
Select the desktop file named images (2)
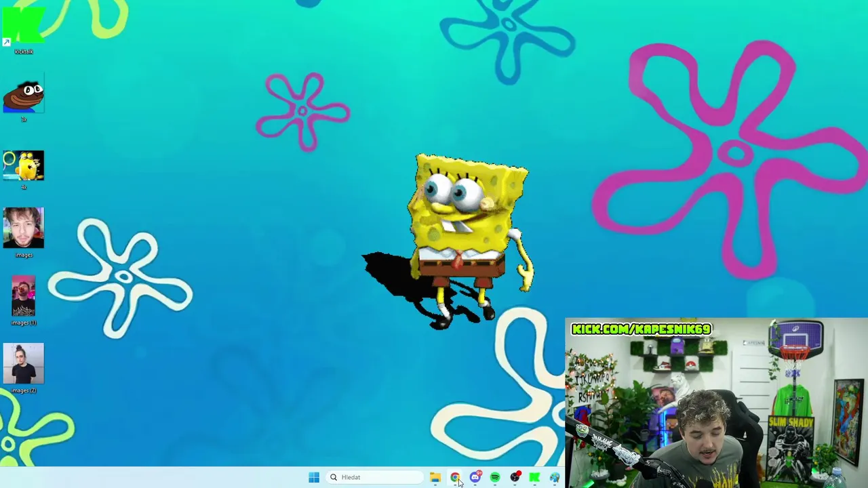coord(23,369)
